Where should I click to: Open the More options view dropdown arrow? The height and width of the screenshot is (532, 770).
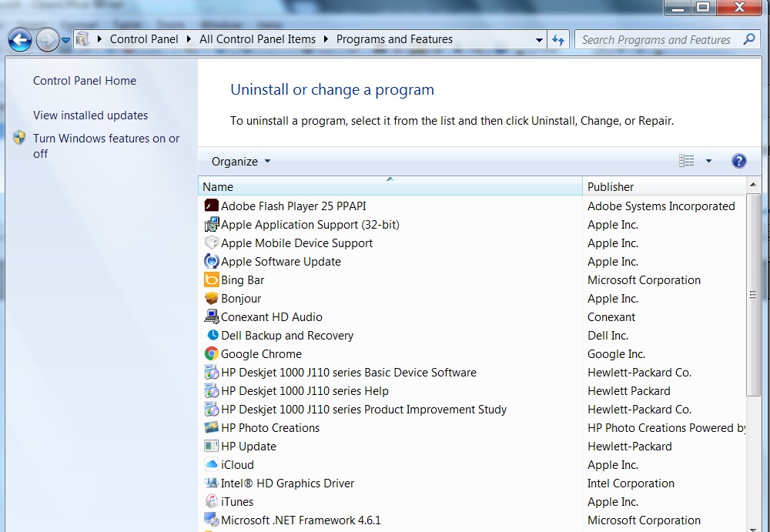(708, 161)
